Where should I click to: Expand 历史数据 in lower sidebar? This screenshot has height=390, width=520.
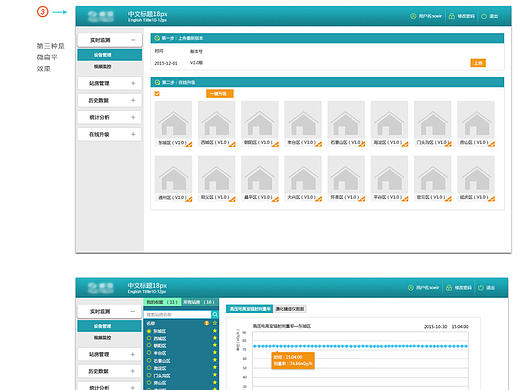(133, 371)
